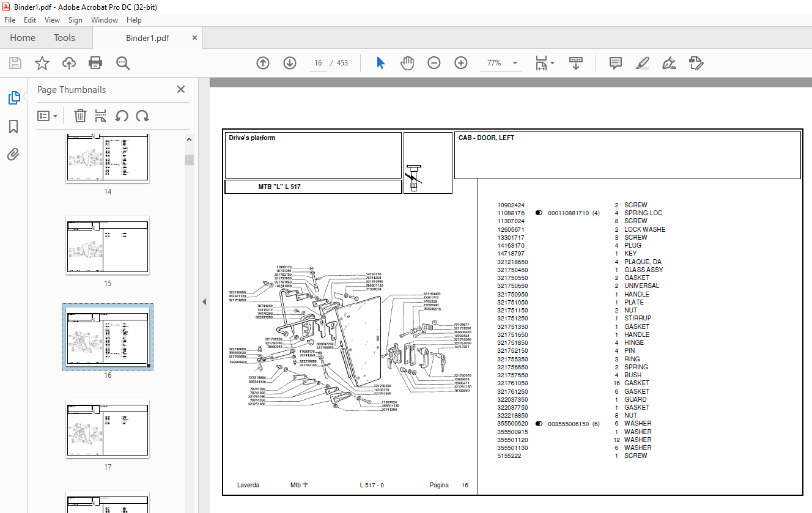Click the read mode keyboard icon
This screenshot has width=812, height=513.
point(575,63)
